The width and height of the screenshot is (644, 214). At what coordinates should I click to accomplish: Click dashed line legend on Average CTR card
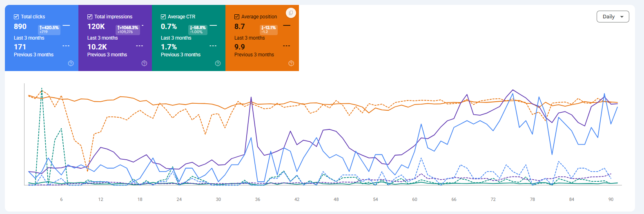[213, 46]
